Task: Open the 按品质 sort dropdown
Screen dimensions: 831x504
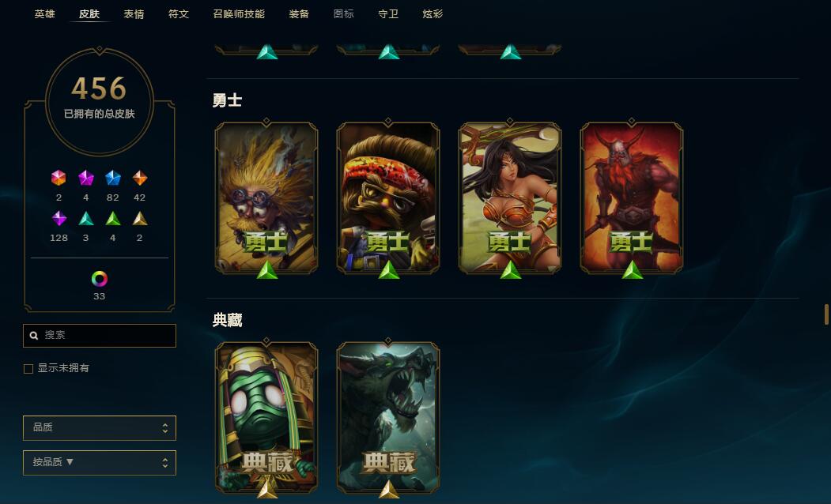Action: pos(100,463)
